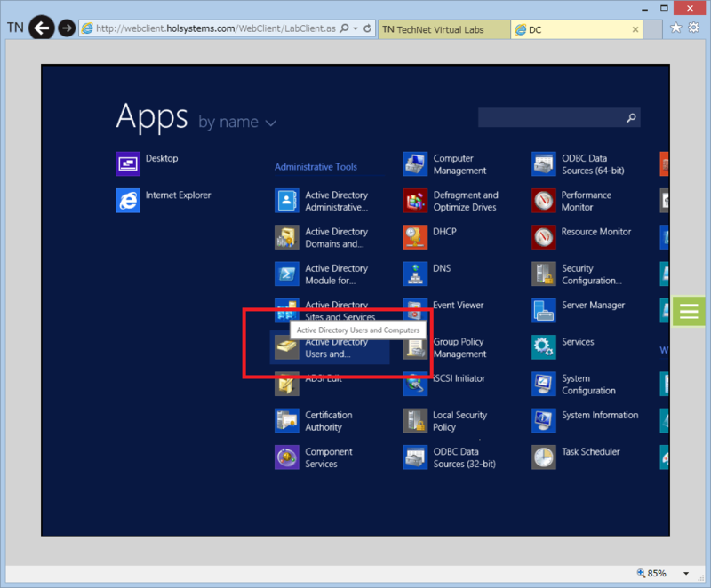Open Local Security Policy icon
This screenshot has width=711, height=588.
tap(415, 420)
